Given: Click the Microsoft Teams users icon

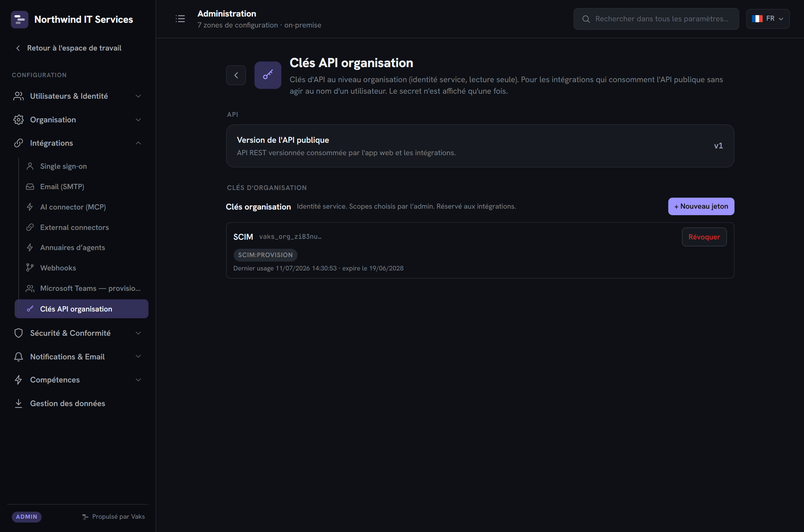Looking at the screenshot, I should [x=30, y=288].
